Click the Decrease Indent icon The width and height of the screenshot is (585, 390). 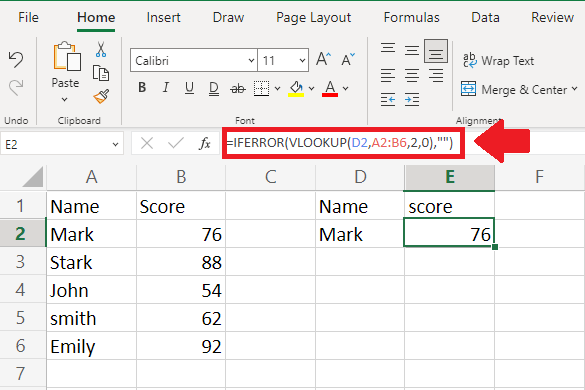(x=388, y=100)
